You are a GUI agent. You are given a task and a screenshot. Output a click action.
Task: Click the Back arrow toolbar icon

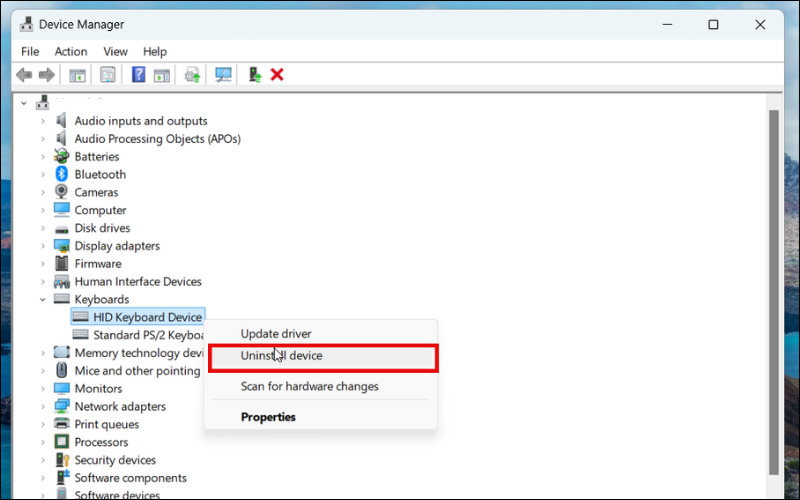(24, 75)
